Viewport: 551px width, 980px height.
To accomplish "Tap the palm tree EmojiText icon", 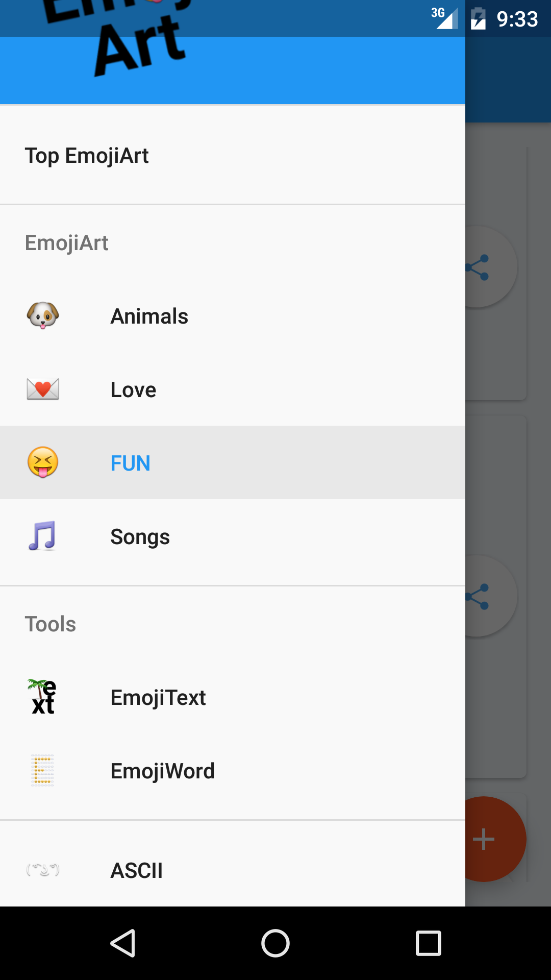I will [x=43, y=697].
